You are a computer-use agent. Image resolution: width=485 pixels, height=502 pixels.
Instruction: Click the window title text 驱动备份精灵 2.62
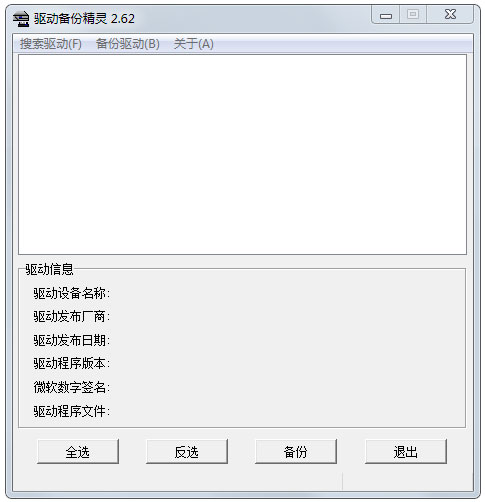[x=84, y=19]
